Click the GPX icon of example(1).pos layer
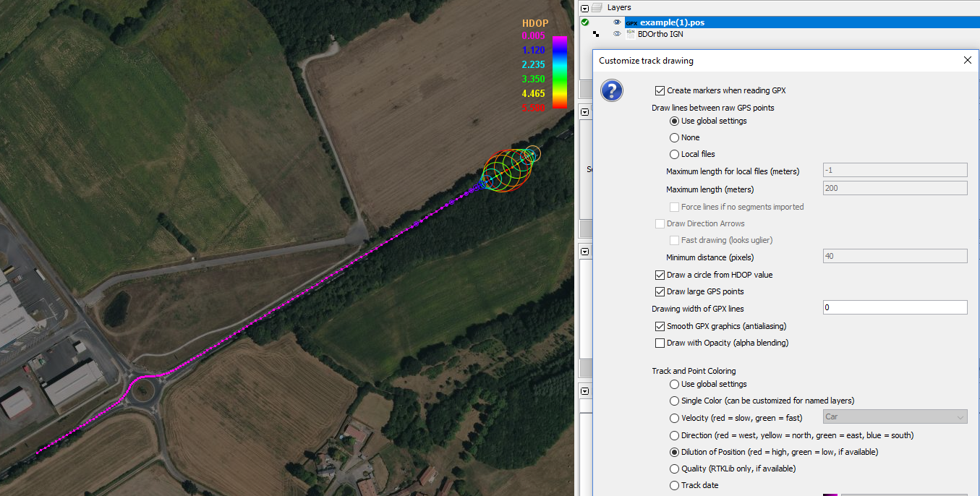 (631, 23)
